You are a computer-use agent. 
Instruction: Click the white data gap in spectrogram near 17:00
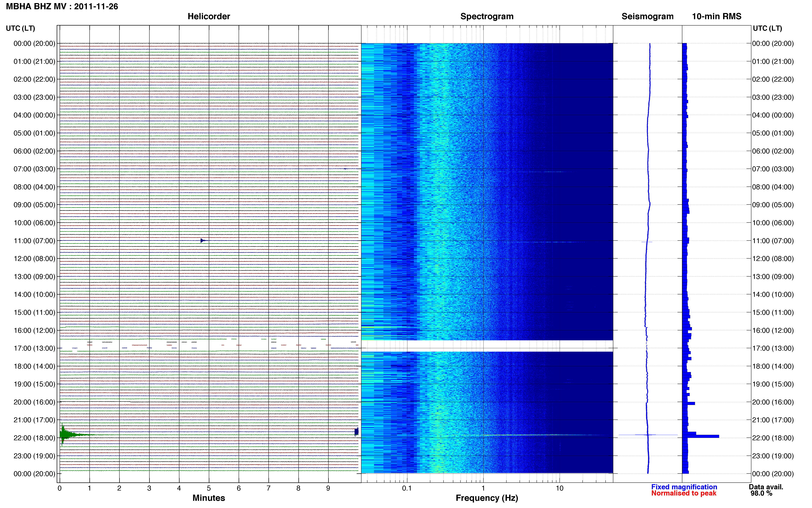click(x=487, y=346)
